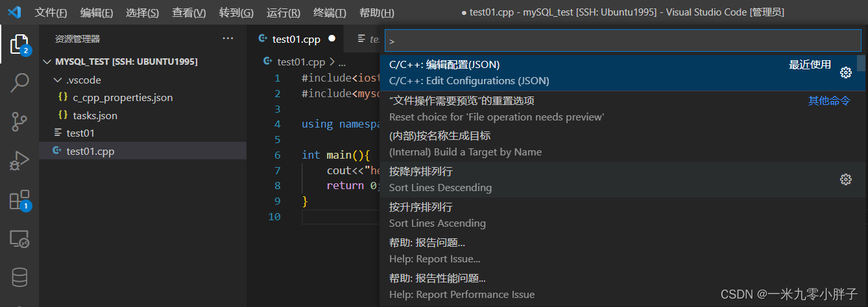This screenshot has width=868, height=307.
Task: Click the 其他命令 label in palette
Action: click(x=829, y=100)
